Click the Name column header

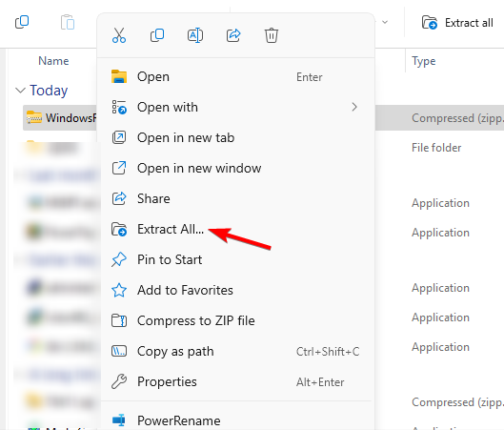click(53, 61)
